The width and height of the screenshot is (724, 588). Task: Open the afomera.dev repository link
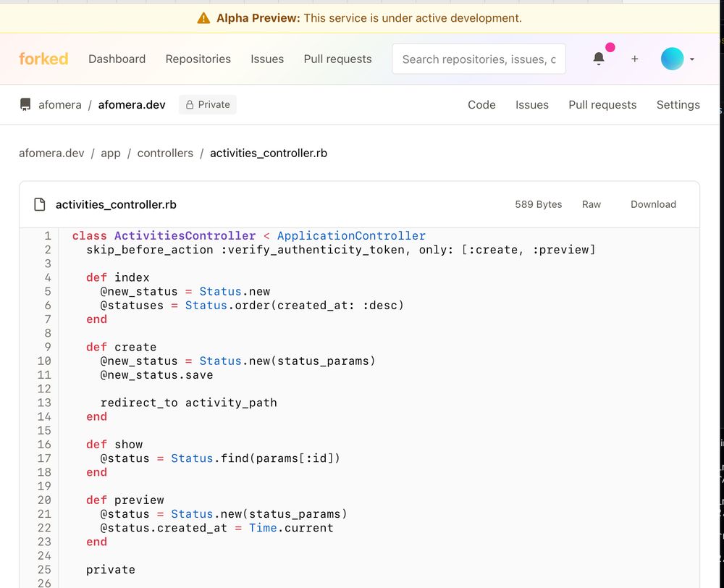[x=132, y=105]
